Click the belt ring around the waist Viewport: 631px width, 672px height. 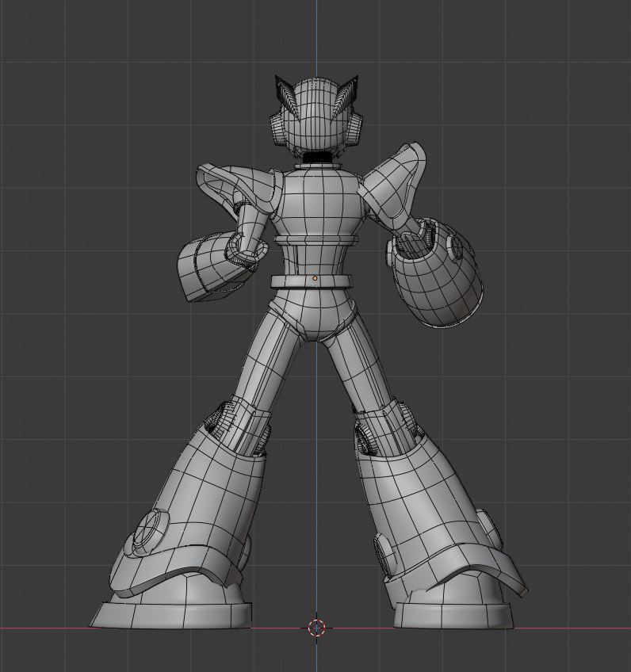coord(312,281)
